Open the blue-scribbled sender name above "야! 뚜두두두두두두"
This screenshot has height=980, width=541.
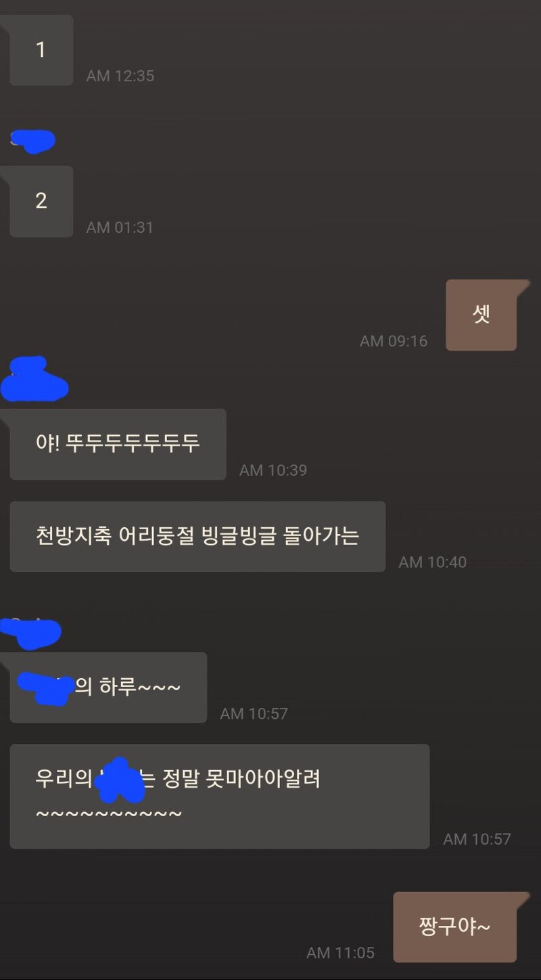(x=35, y=380)
